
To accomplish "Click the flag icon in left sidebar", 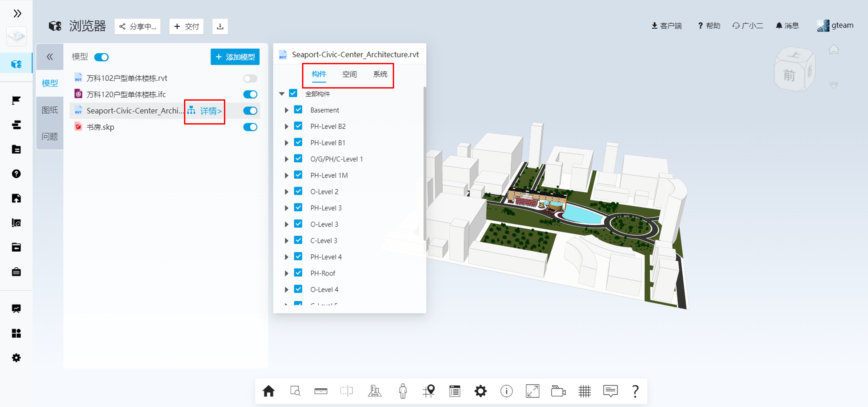I will pyautogui.click(x=16, y=100).
